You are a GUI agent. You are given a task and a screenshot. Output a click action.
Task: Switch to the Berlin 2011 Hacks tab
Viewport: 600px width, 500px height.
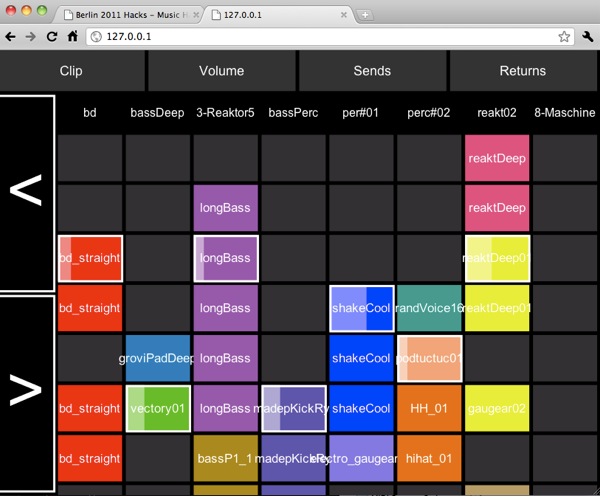click(x=129, y=15)
